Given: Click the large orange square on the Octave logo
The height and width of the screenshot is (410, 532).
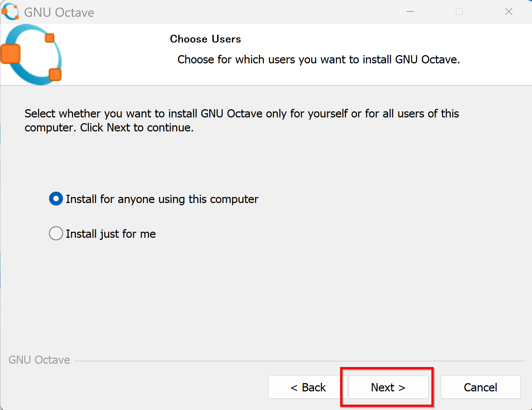Looking at the screenshot, I should [10, 54].
